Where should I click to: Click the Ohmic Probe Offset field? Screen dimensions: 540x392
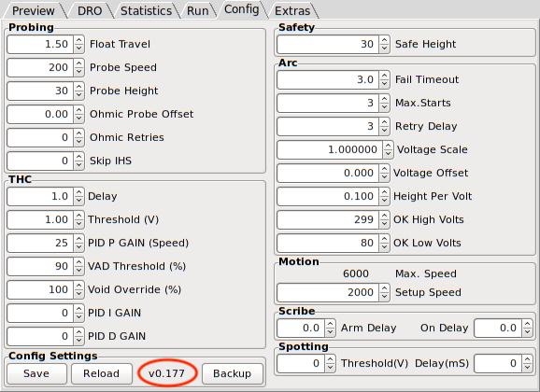(x=40, y=114)
